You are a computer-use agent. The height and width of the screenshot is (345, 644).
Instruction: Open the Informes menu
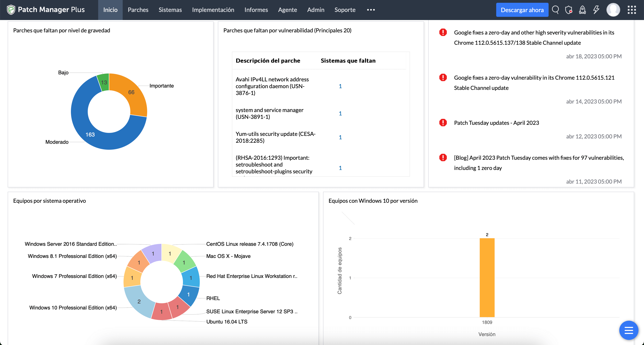[256, 10]
